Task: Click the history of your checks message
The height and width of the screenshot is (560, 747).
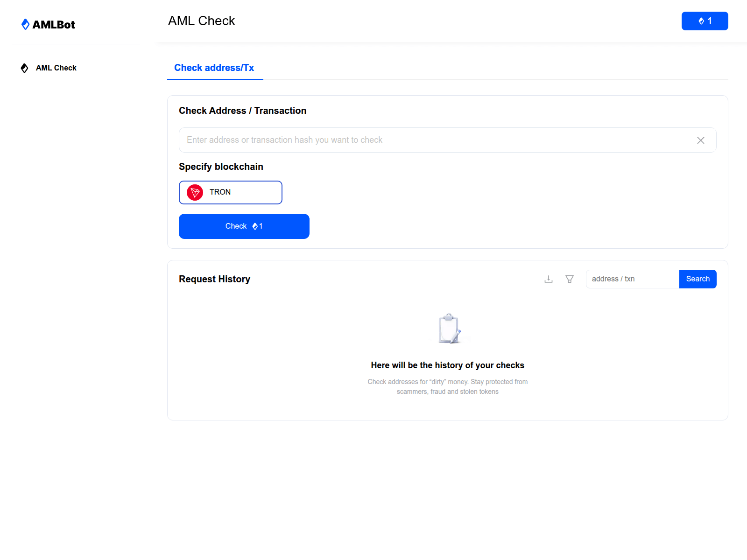Action: pos(447,365)
